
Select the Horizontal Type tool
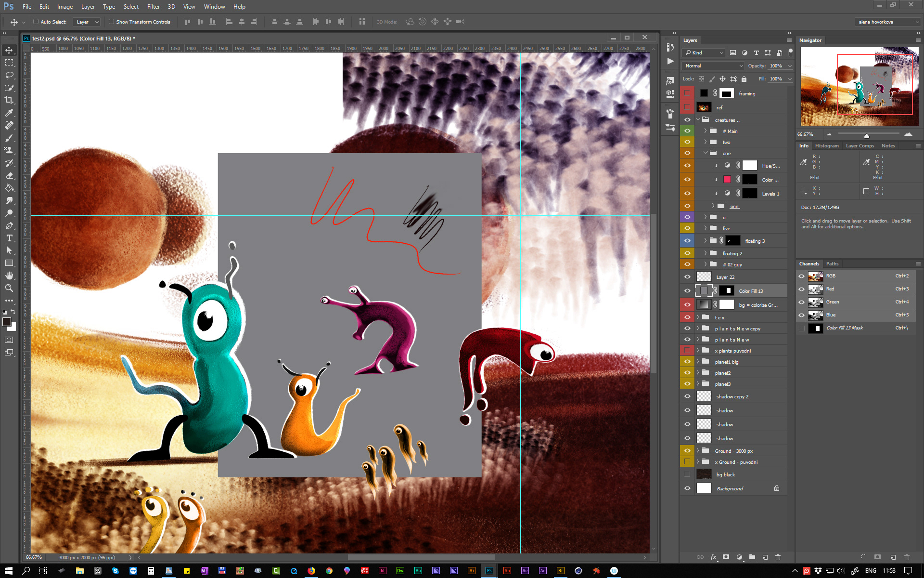9,238
